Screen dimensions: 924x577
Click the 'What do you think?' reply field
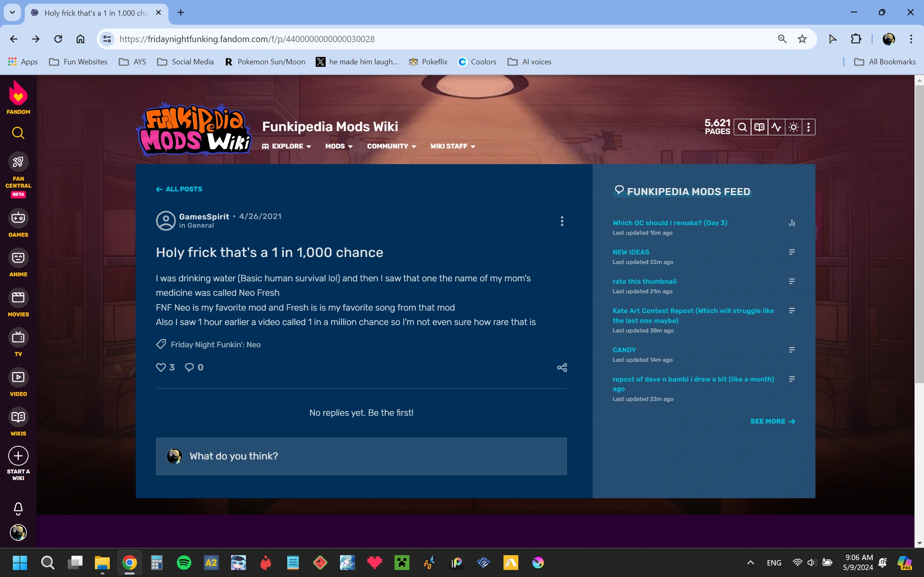[x=361, y=456]
